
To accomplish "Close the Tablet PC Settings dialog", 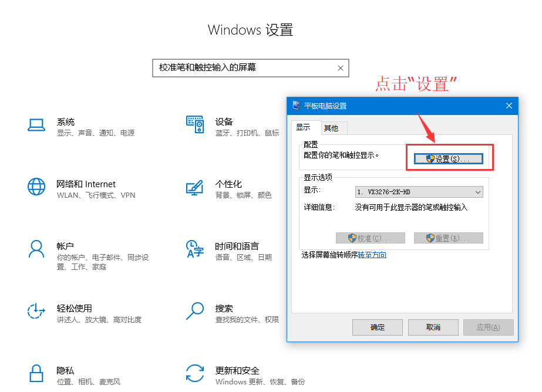I will [x=509, y=106].
